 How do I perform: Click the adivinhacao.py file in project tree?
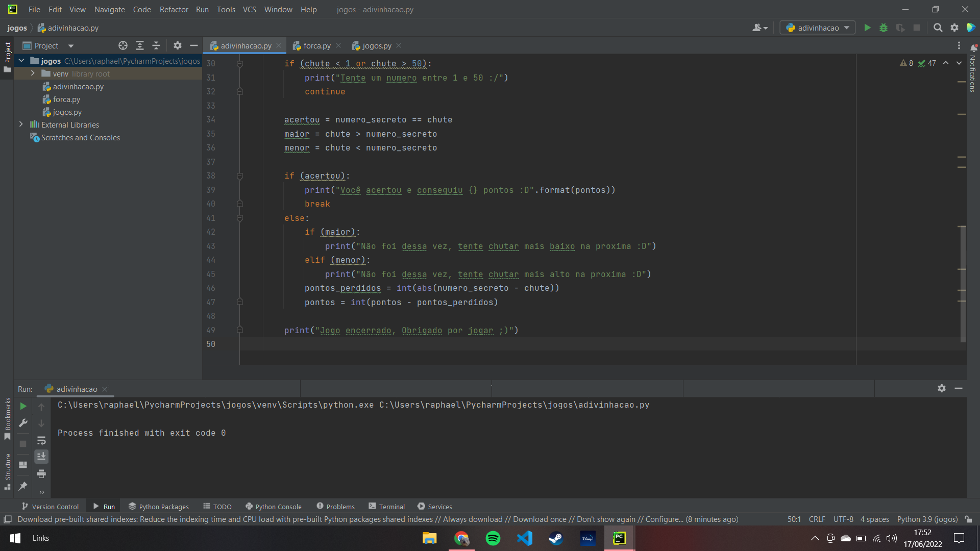click(x=78, y=86)
